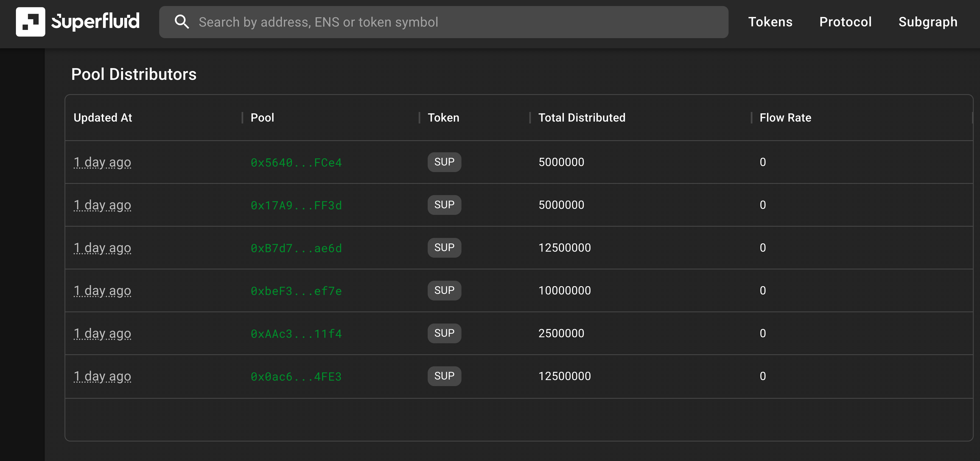Open pool address 0xAAc3...11f4

[x=296, y=334]
